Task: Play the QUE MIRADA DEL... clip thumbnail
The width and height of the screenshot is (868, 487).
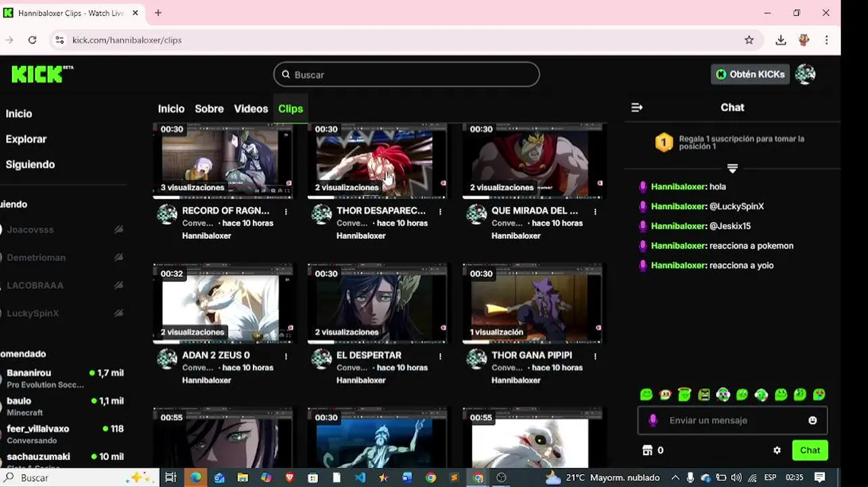Action: (533, 161)
